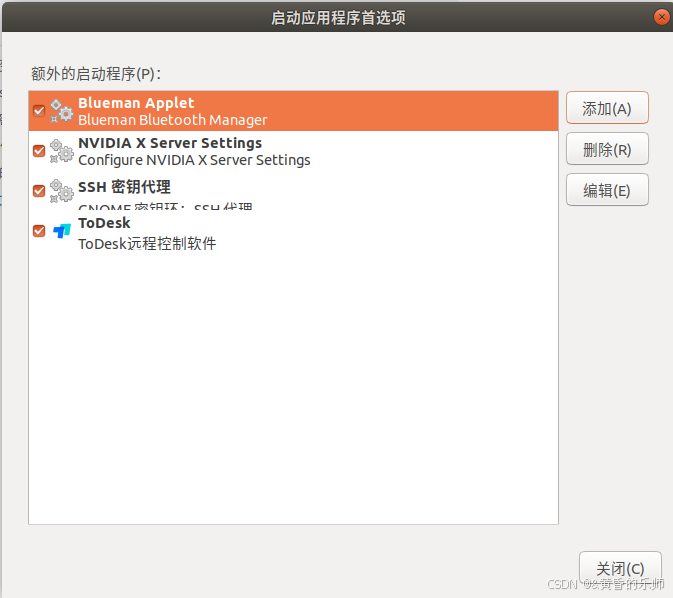Select the SSH 密钥代理 entry title

(124, 187)
